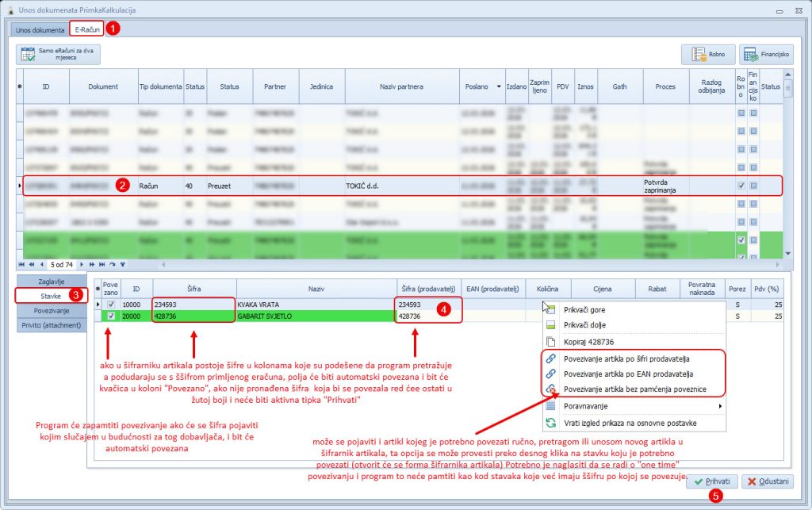Click link icon for 'po šifri prodavatelja'

[x=550, y=359]
